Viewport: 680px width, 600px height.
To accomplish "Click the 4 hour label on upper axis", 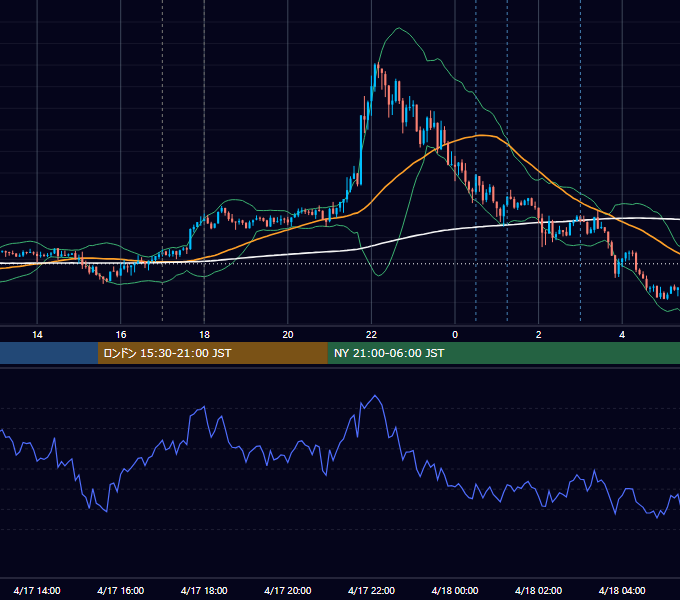I will 622,335.
